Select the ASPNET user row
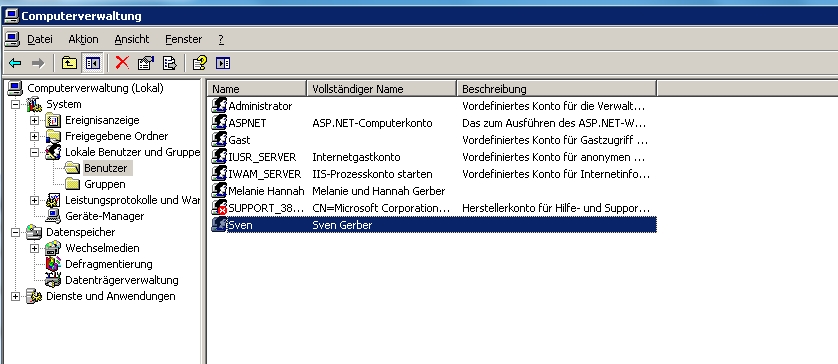838x364 pixels. click(x=433, y=123)
